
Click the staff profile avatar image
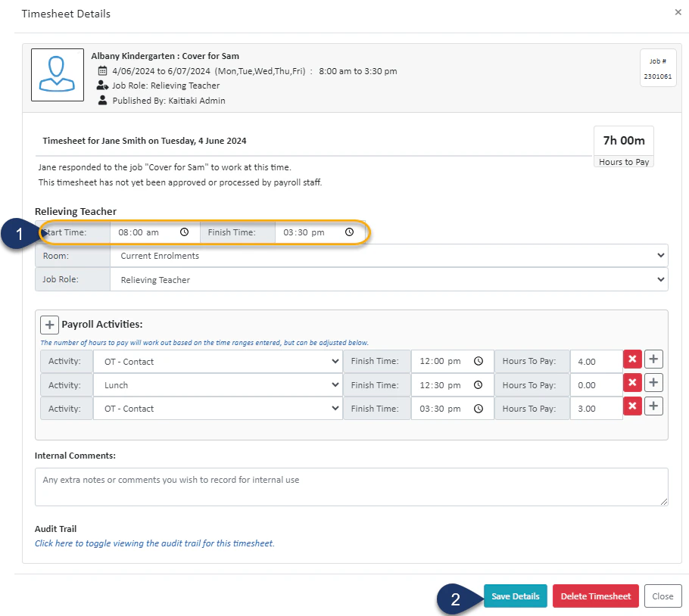(58, 75)
